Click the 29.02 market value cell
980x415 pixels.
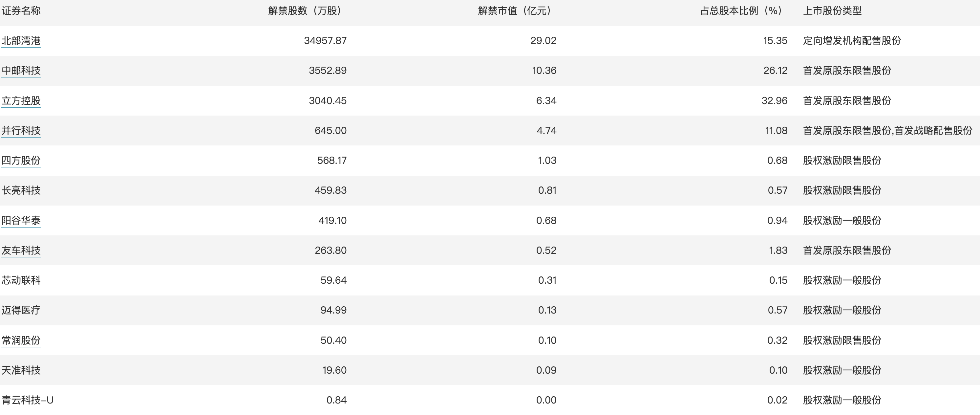[543, 40]
